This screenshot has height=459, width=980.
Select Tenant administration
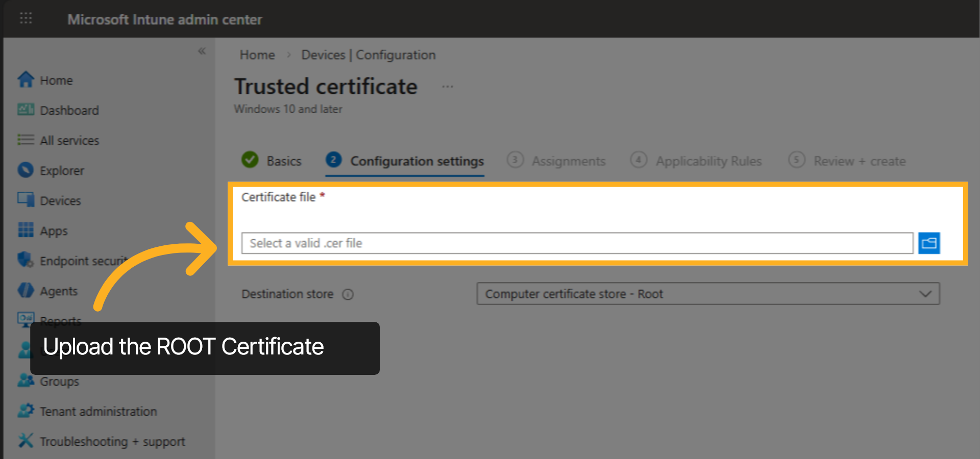point(98,411)
